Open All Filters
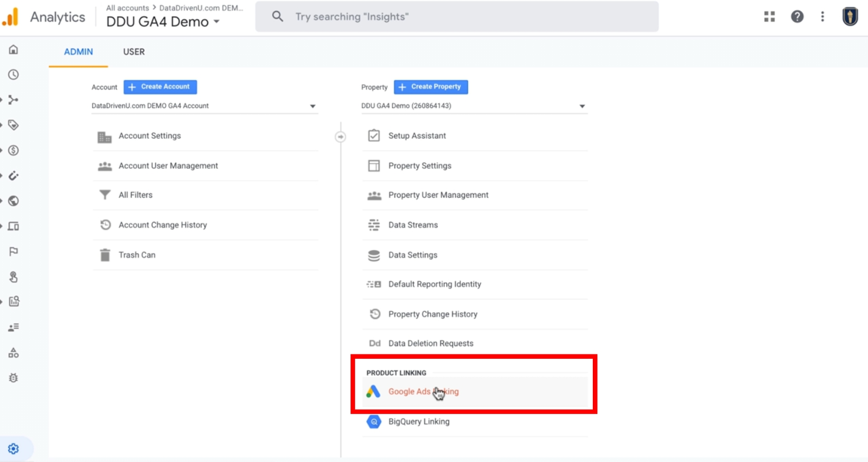 (x=205, y=195)
